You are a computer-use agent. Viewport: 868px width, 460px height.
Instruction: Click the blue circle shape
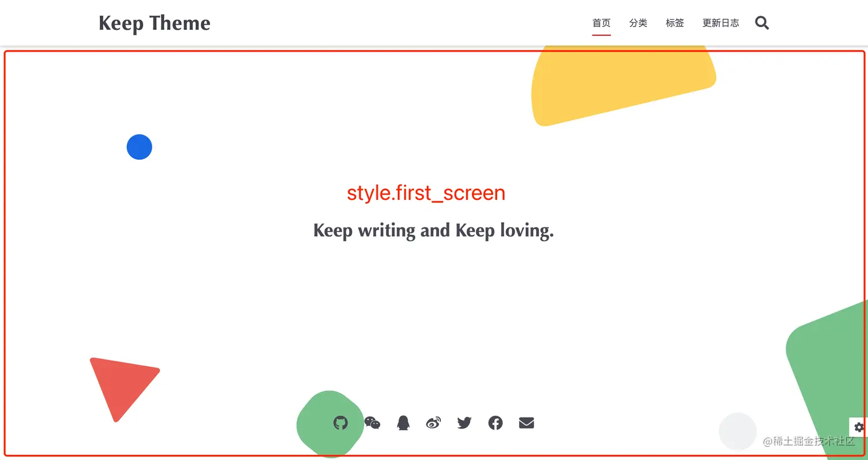click(x=139, y=147)
